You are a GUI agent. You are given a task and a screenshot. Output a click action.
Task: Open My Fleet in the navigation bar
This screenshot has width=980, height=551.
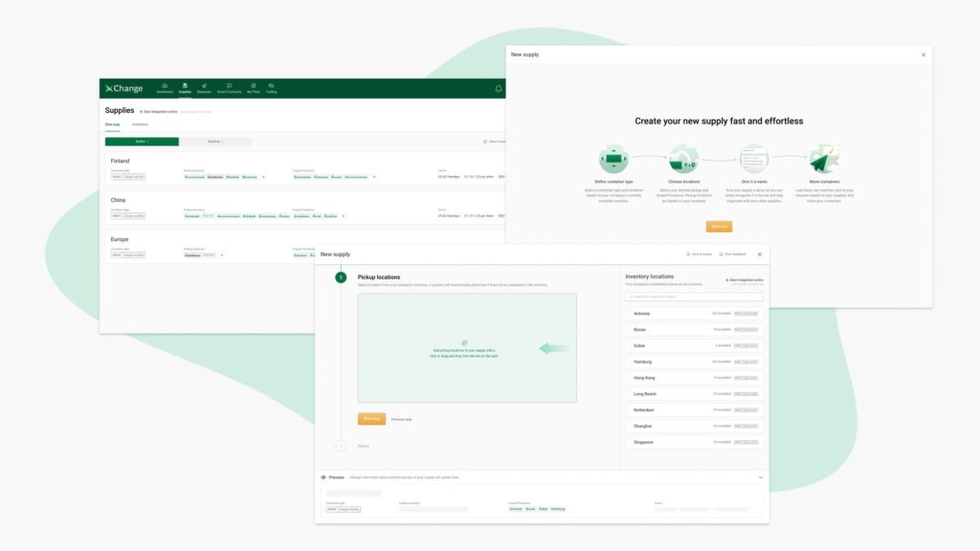[x=253, y=88]
